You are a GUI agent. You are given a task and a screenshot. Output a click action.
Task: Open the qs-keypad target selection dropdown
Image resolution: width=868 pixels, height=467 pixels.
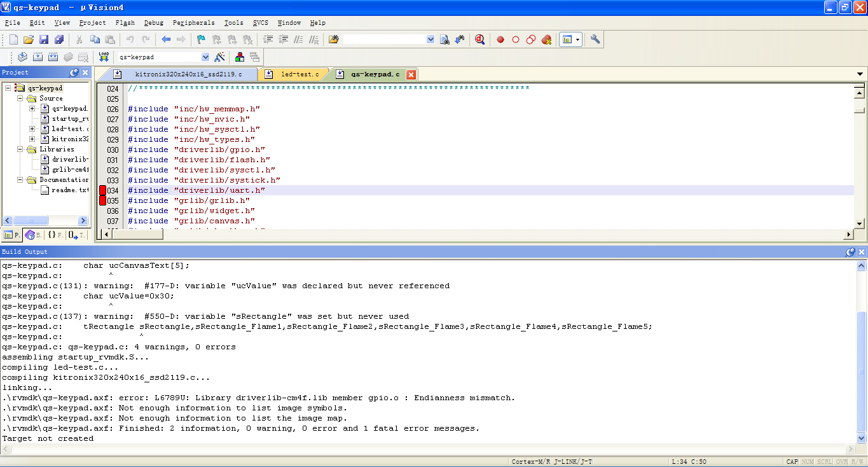point(205,57)
